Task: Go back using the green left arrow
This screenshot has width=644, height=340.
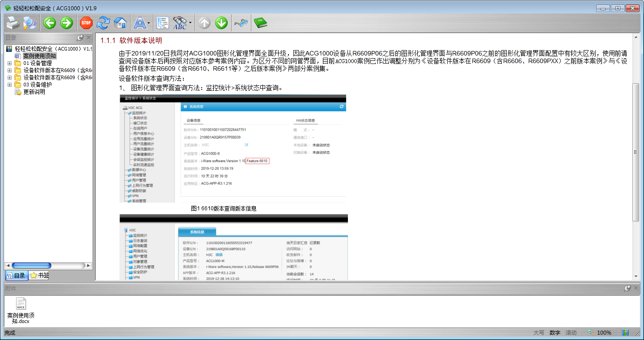Action: pyautogui.click(x=50, y=22)
